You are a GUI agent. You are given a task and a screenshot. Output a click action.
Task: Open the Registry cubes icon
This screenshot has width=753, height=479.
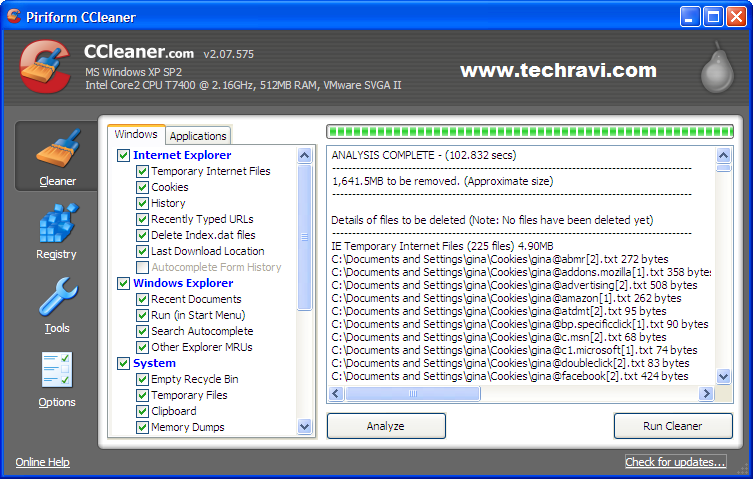[58, 223]
